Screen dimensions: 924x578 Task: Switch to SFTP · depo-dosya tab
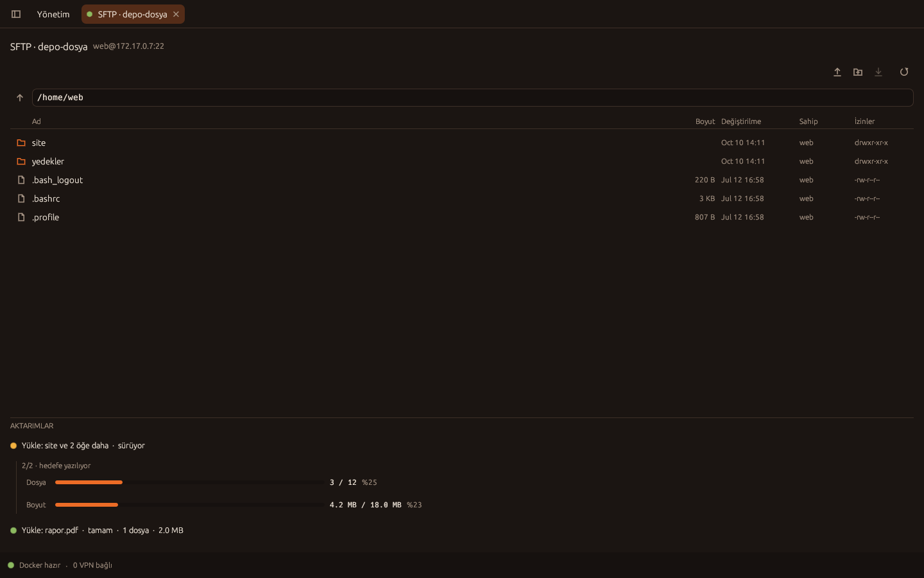point(132,14)
